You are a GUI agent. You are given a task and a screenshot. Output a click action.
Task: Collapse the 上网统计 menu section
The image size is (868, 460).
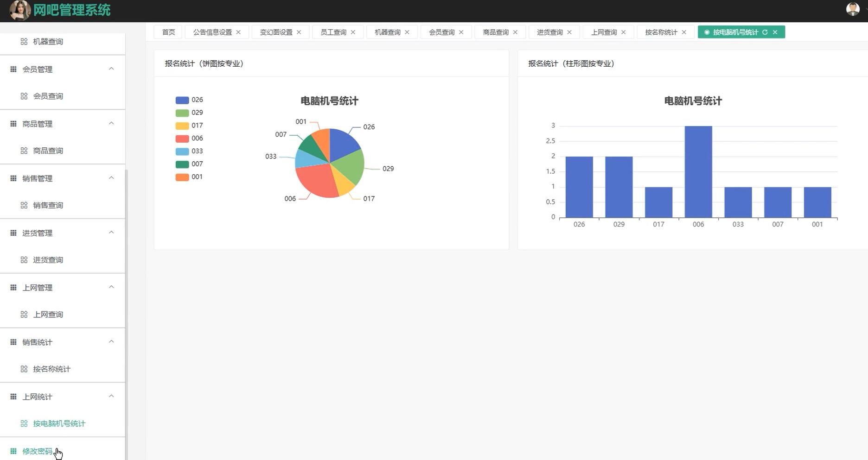111,396
